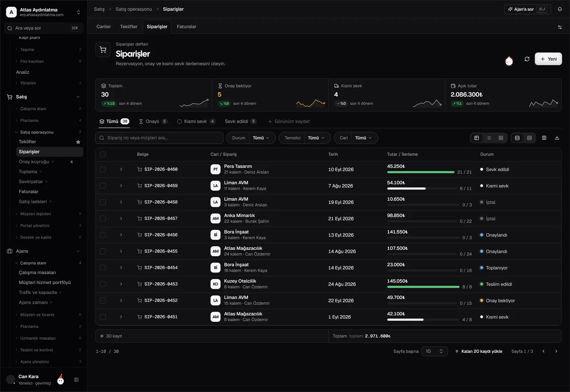This screenshot has width=570, height=392.
Task: Focus the order search field
Action: (x=159, y=138)
